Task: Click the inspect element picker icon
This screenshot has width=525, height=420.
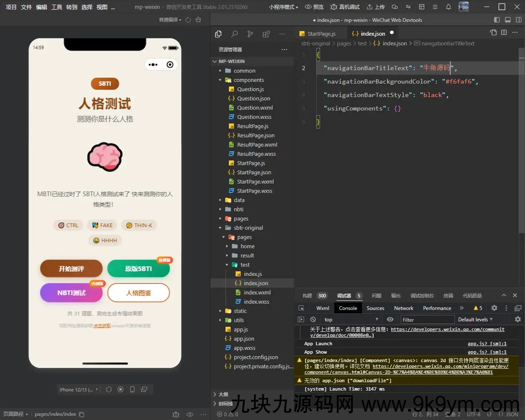Action: (301, 308)
